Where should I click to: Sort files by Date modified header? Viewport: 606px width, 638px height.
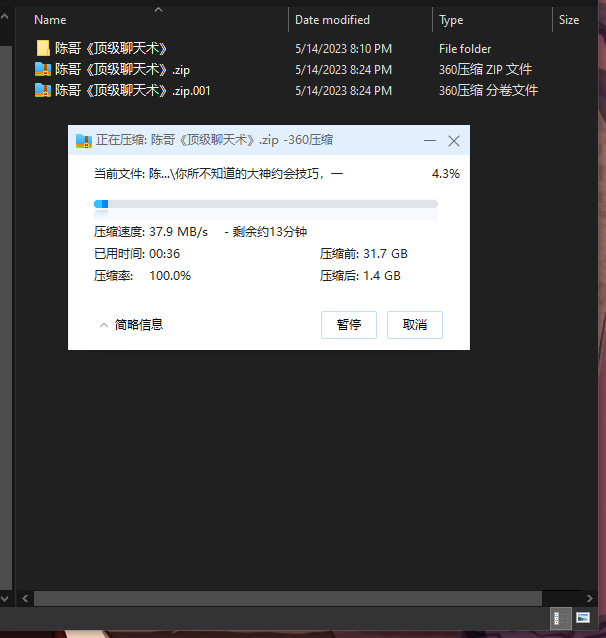(332, 20)
